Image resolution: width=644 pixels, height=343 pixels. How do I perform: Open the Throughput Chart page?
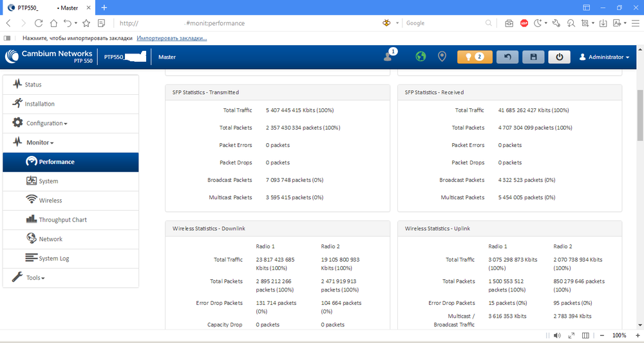(62, 220)
